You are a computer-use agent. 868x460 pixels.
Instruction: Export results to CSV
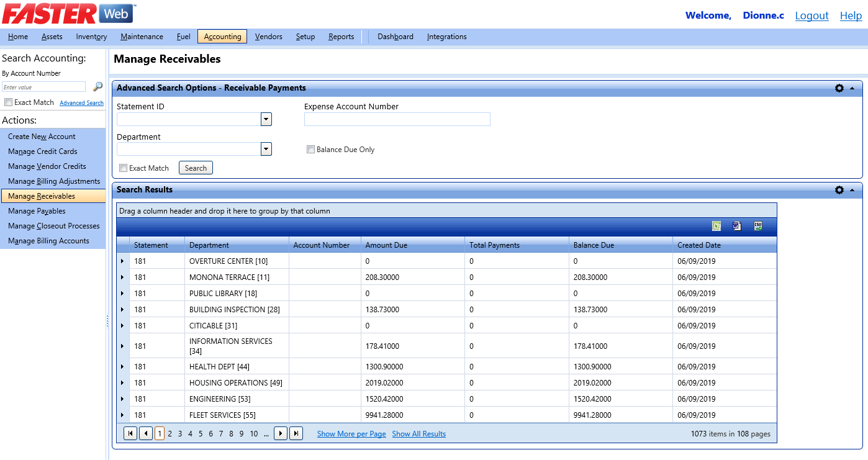[x=758, y=226]
